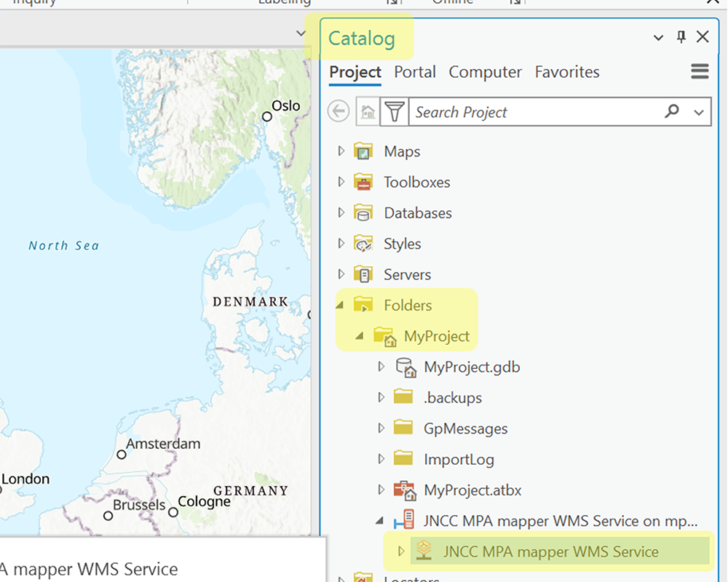Viewport: 728px width, 582px height.
Task: Click the Styles icon in Catalog
Action: pos(364,244)
